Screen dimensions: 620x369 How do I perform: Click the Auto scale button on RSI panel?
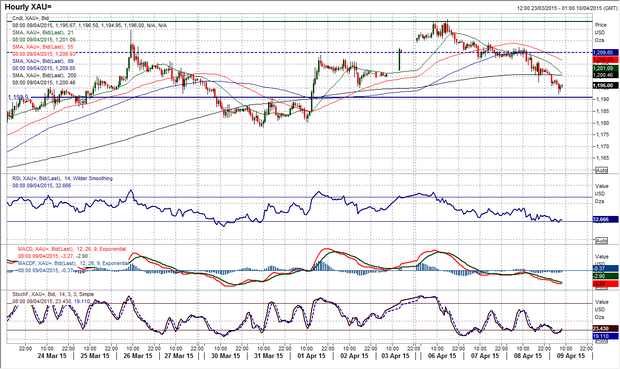[x=601, y=241]
